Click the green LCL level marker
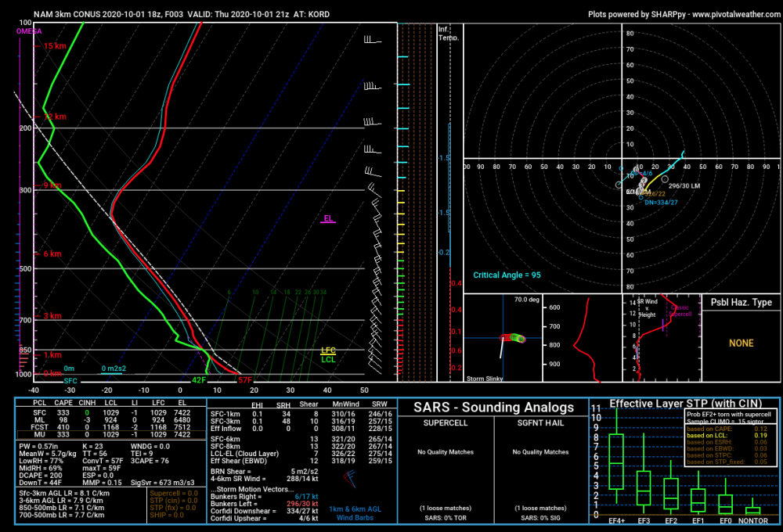The width and height of the screenshot is (783, 532). coord(328,359)
